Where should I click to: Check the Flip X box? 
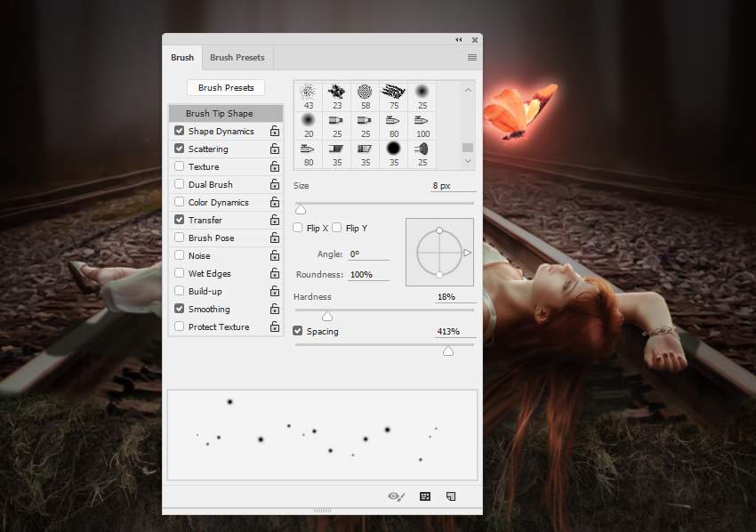click(298, 229)
